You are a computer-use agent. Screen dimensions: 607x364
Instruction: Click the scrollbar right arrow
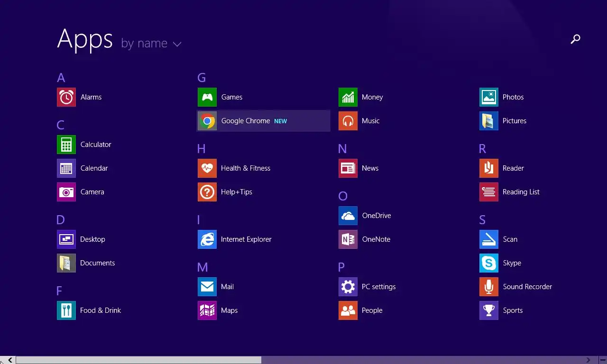pos(589,360)
